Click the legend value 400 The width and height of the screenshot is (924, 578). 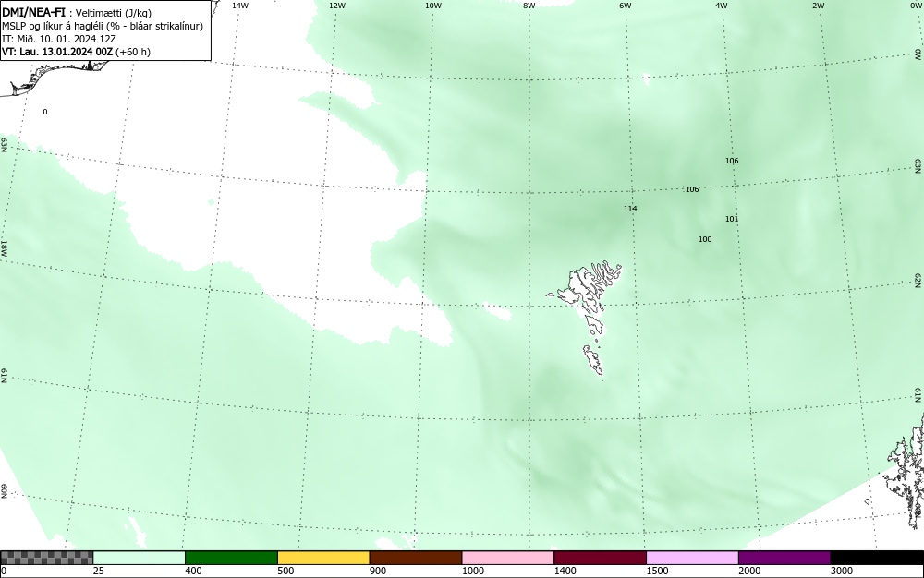[x=193, y=571]
